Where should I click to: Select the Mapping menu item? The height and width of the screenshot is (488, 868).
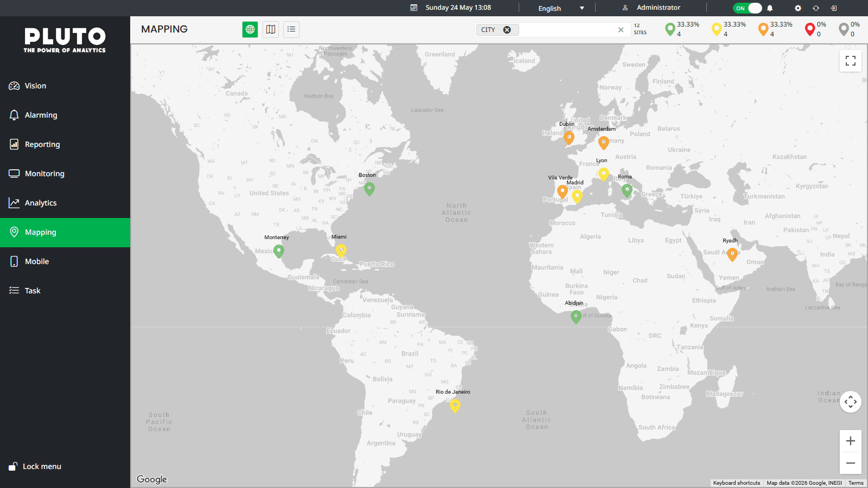point(65,232)
